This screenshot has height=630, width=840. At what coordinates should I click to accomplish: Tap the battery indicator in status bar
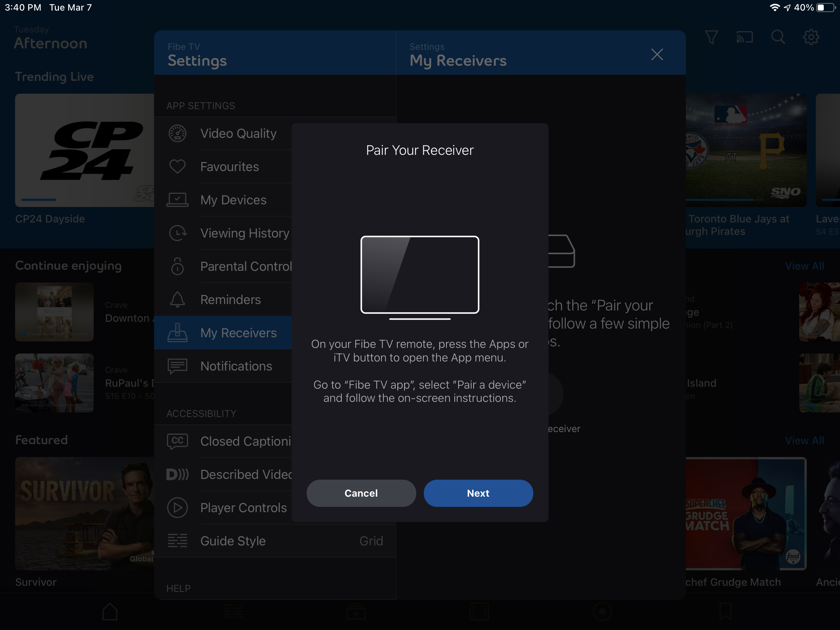pos(826,8)
